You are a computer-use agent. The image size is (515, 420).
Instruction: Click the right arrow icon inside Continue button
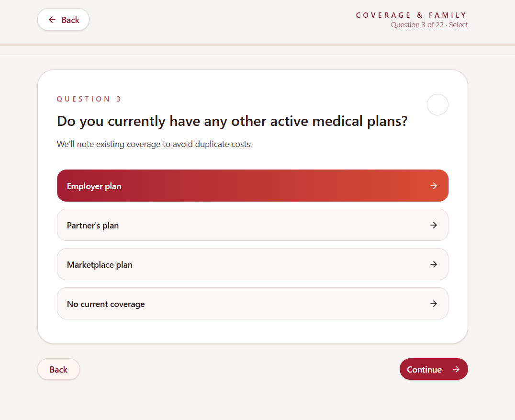(x=456, y=369)
